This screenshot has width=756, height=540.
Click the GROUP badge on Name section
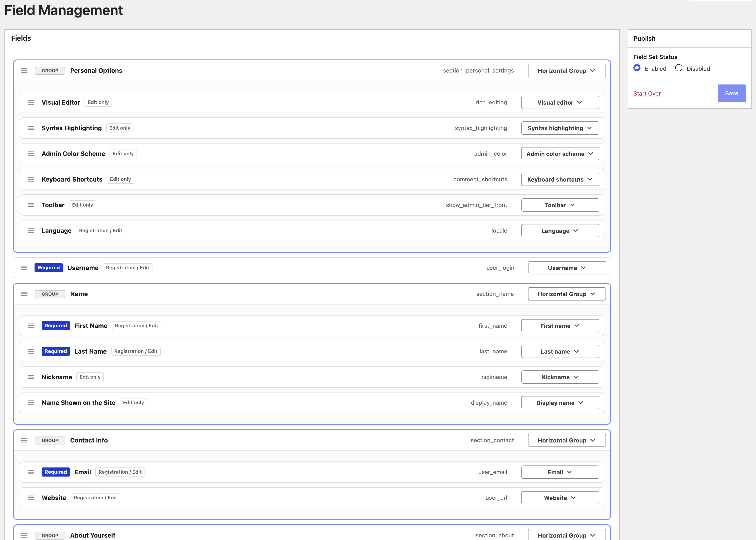pyautogui.click(x=50, y=294)
